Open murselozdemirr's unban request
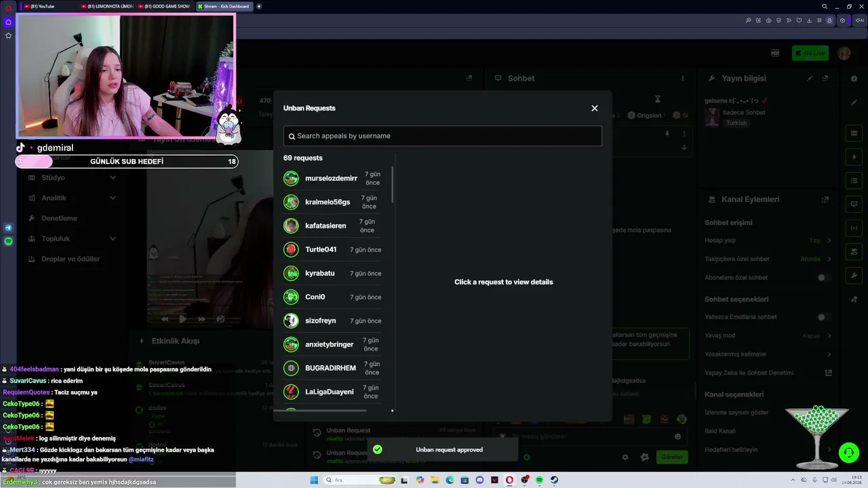The width and height of the screenshot is (868, 488). [x=332, y=178]
